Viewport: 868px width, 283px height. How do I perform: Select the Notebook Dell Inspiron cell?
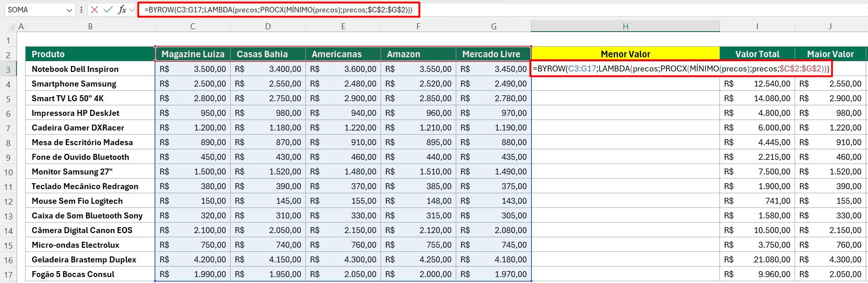point(90,69)
